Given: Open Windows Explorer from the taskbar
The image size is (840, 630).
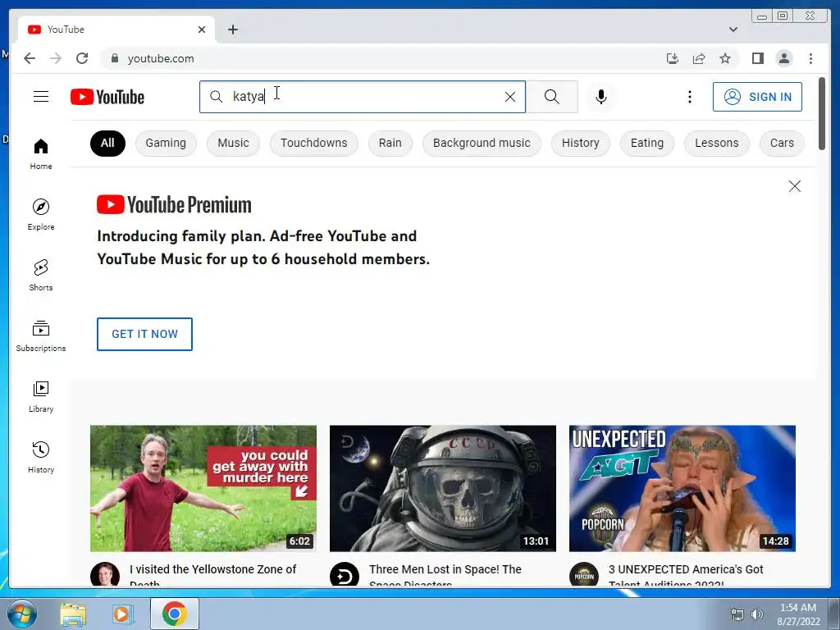Looking at the screenshot, I should click(x=73, y=614).
